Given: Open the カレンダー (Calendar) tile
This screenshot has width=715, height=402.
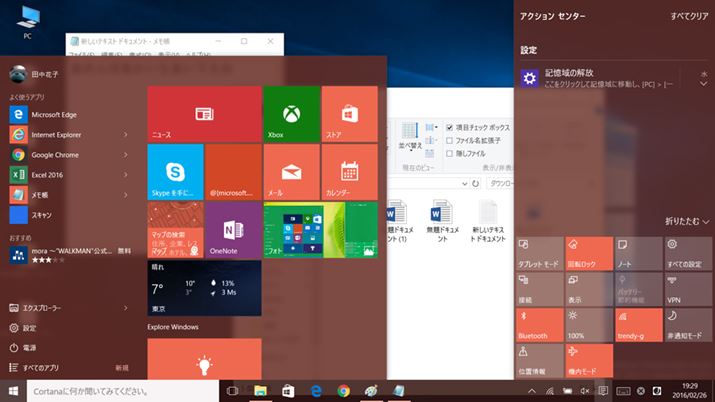Looking at the screenshot, I should (x=349, y=171).
